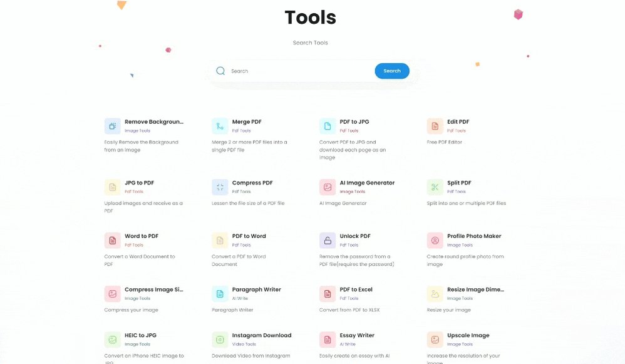Open the Merge PDF icon
This screenshot has width=625, height=364.
(x=220, y=126)
